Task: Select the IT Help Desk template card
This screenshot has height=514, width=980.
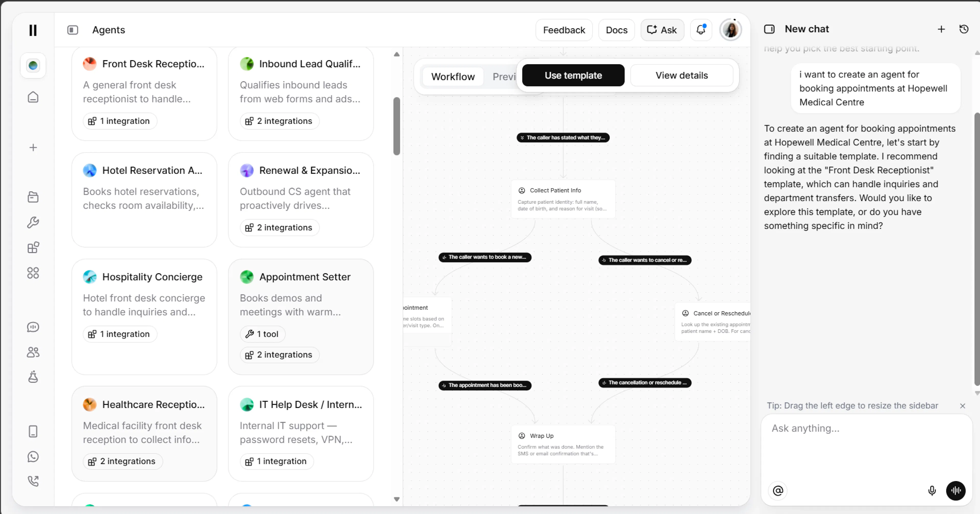Action: [x=301, y=434]
